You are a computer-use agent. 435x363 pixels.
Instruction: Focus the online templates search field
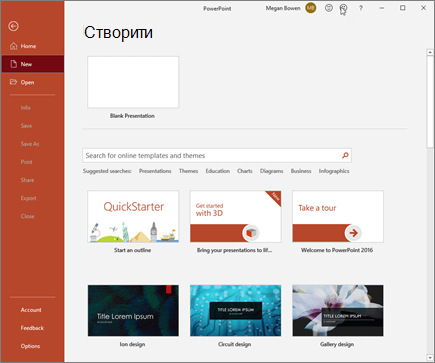tap(217, 155)
